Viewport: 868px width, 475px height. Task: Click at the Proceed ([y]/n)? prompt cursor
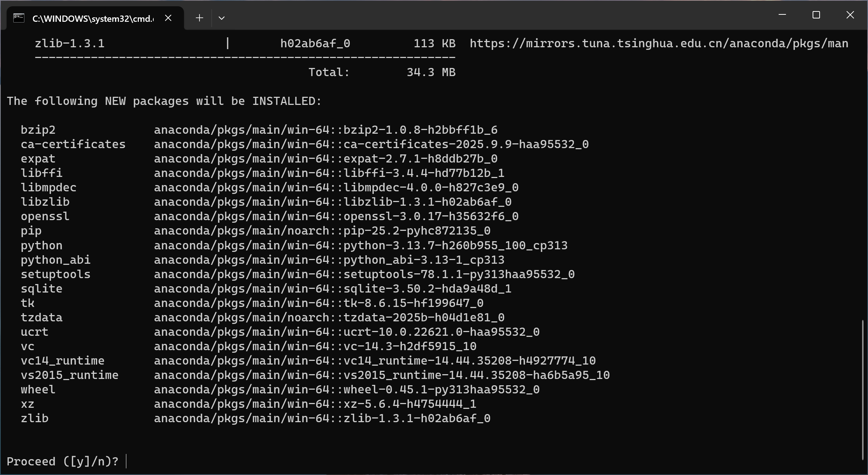click(126, 461)
